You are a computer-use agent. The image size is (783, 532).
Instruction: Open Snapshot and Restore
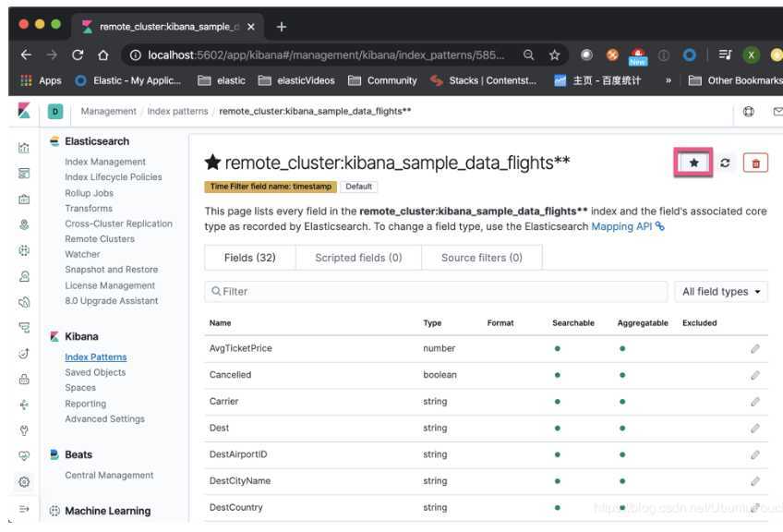112,270
